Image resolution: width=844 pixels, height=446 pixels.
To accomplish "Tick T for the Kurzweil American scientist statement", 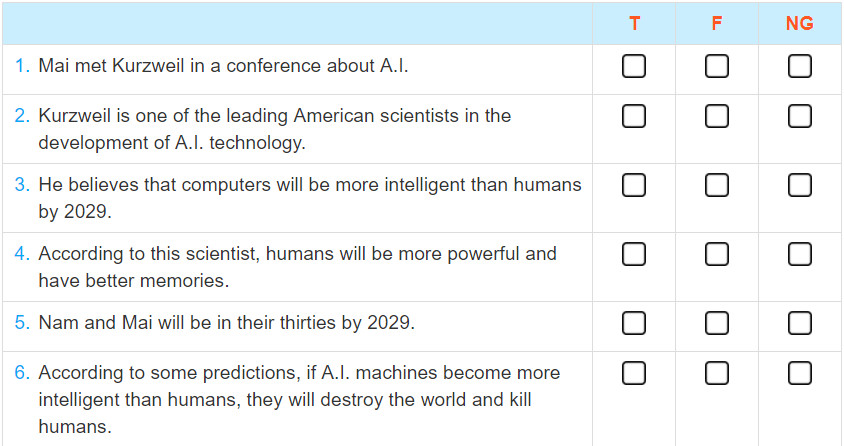I will [x=634, y=116].
